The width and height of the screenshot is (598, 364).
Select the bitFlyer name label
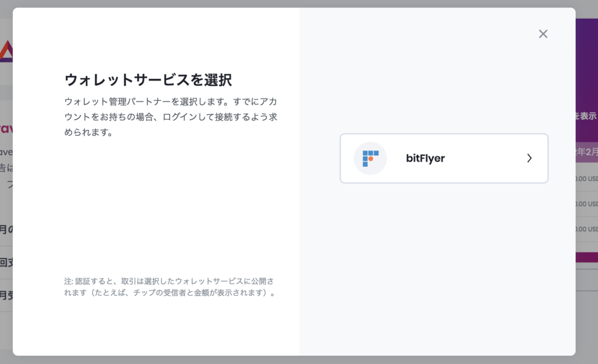[425, 158]
